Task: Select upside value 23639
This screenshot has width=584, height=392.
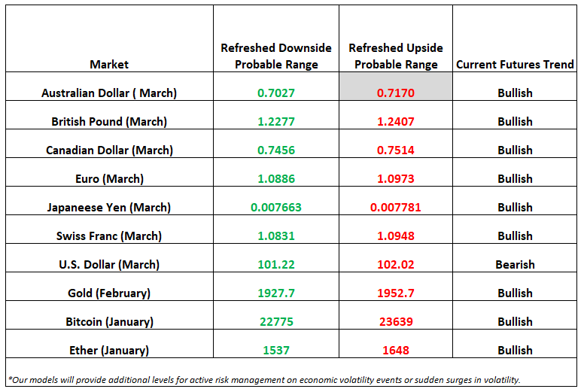Action: [x=396, y=321]
